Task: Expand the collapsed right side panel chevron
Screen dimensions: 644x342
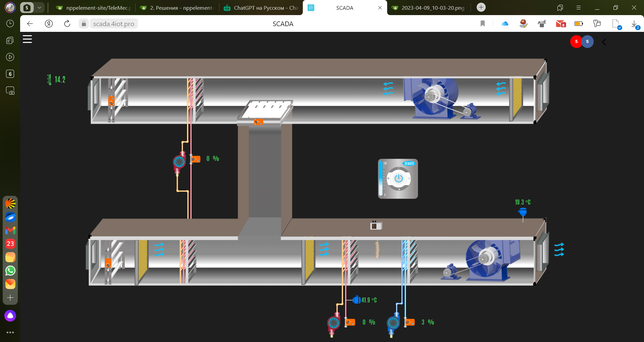Action: [604, 42]
